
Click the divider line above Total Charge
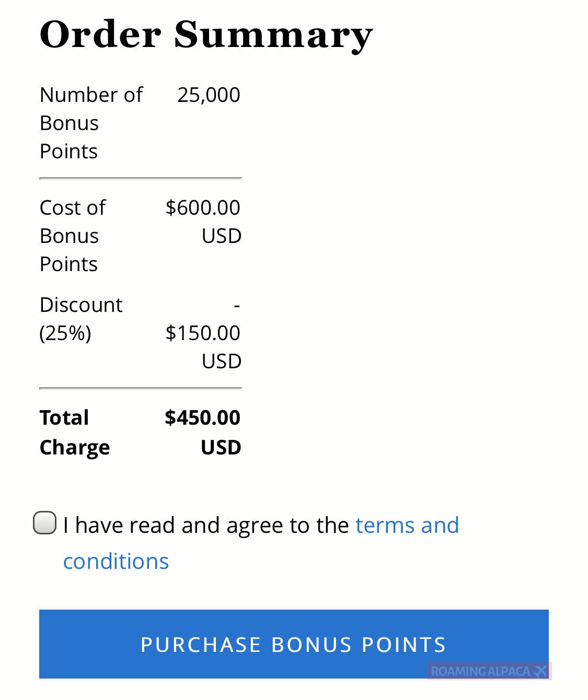pyautogui.click(x=141, y=389)
